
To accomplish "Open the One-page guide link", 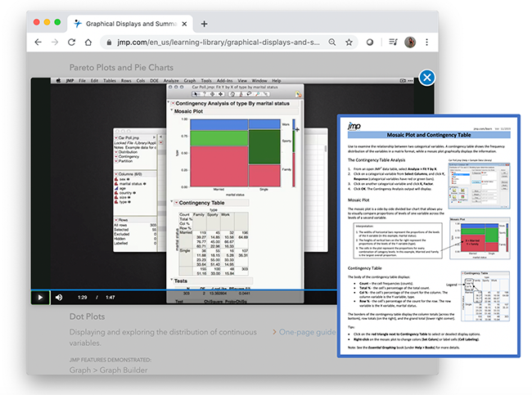I will [306, 333].
